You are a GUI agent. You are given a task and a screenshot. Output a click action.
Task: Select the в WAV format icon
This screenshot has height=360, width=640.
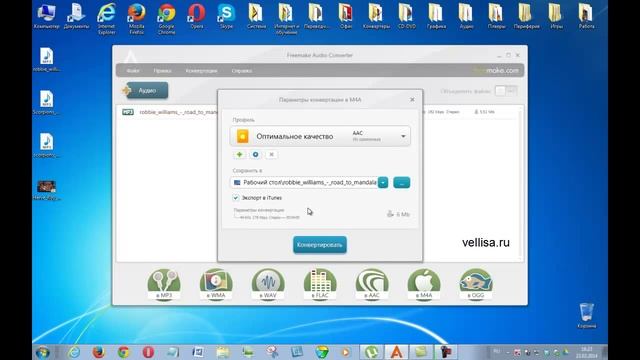click(x=268, y=284)
